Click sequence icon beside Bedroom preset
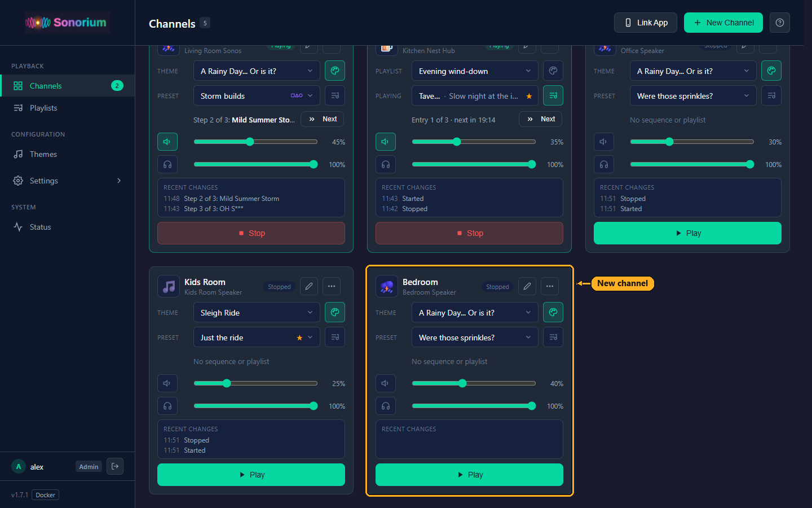Viewport: 812px width, 508px height. coord(553,337)
